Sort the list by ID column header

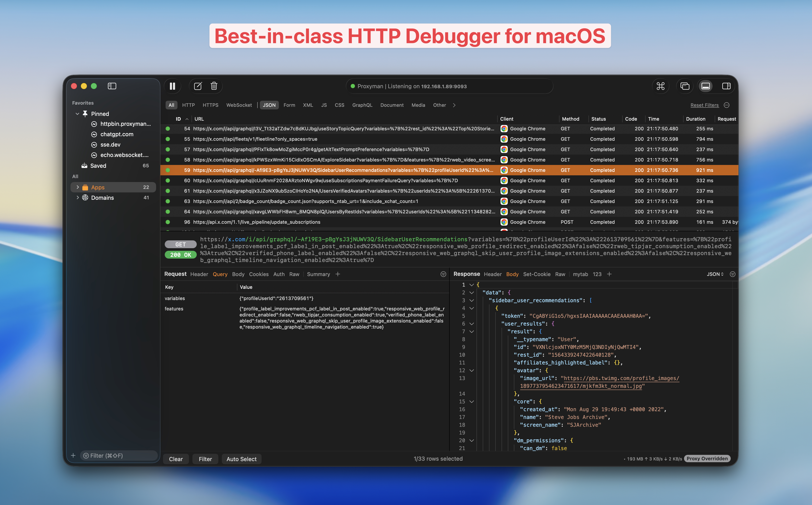click(x=178, y=119)
